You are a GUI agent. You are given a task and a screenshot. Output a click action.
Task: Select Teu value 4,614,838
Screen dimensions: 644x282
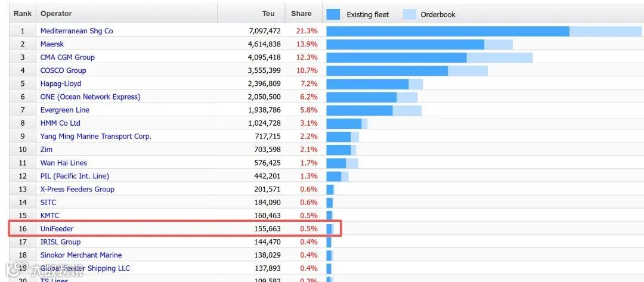(265, 44)
